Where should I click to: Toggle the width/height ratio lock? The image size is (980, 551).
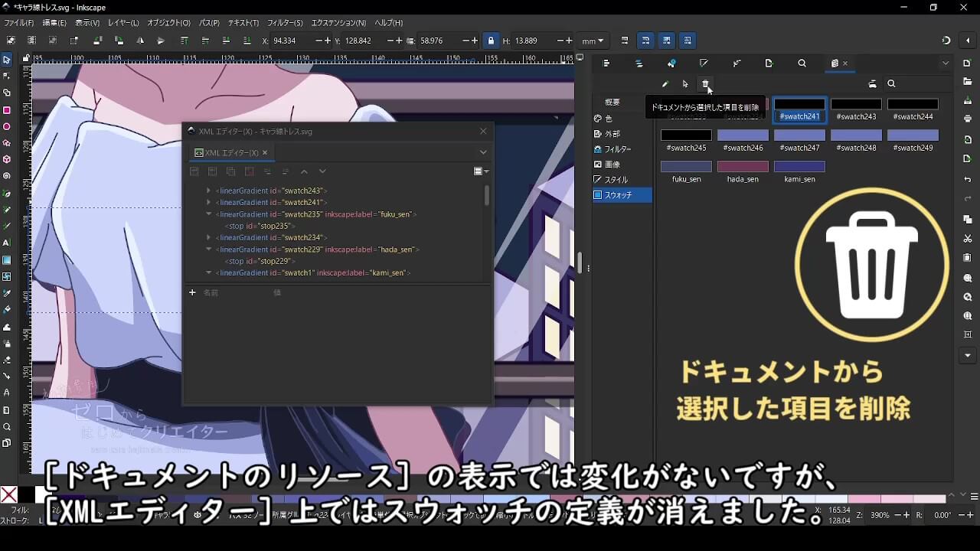pyautogui.click(x=491, y=41)
